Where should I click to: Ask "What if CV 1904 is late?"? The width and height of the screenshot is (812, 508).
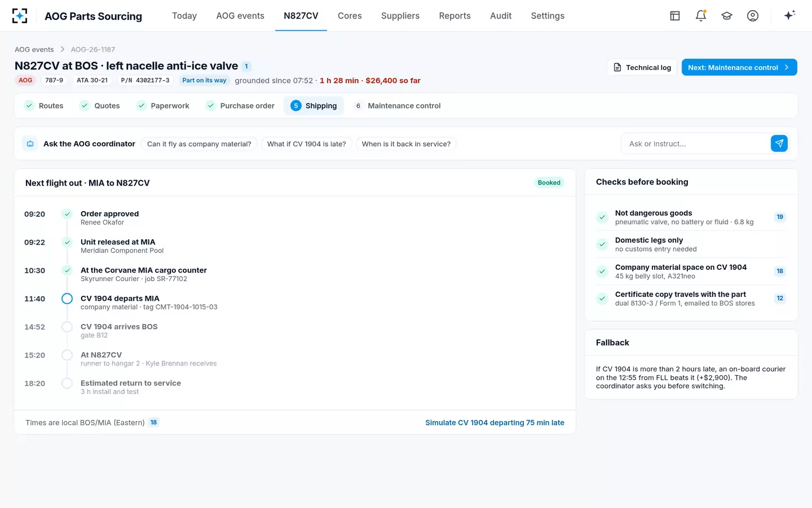307,144
